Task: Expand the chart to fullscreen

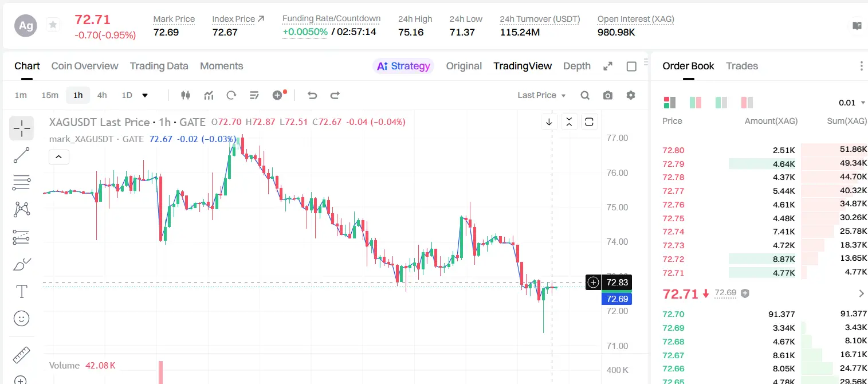Action: [608, 66]
